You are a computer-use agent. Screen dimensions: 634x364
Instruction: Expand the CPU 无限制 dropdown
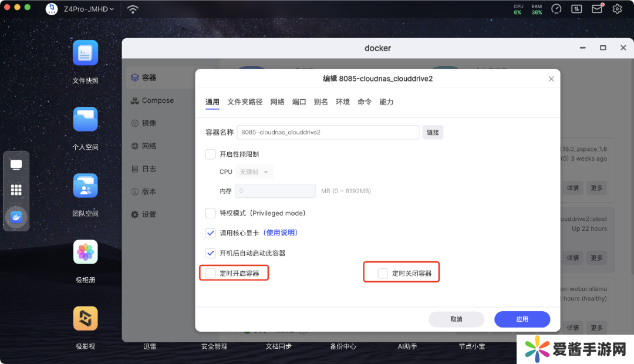coord(254,172)
